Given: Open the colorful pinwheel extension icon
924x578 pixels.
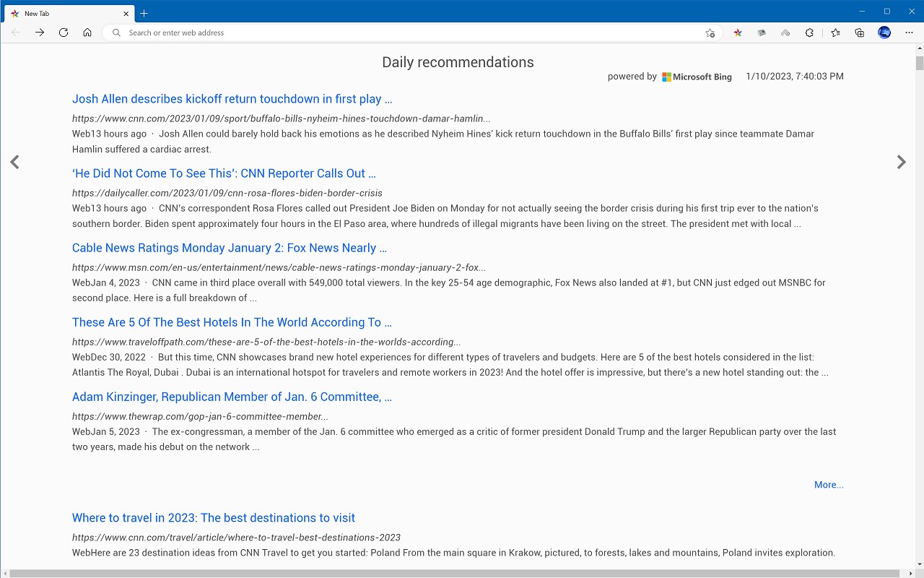Looking at the screenshot, I should pyautogui.click(x=738, y=33).
